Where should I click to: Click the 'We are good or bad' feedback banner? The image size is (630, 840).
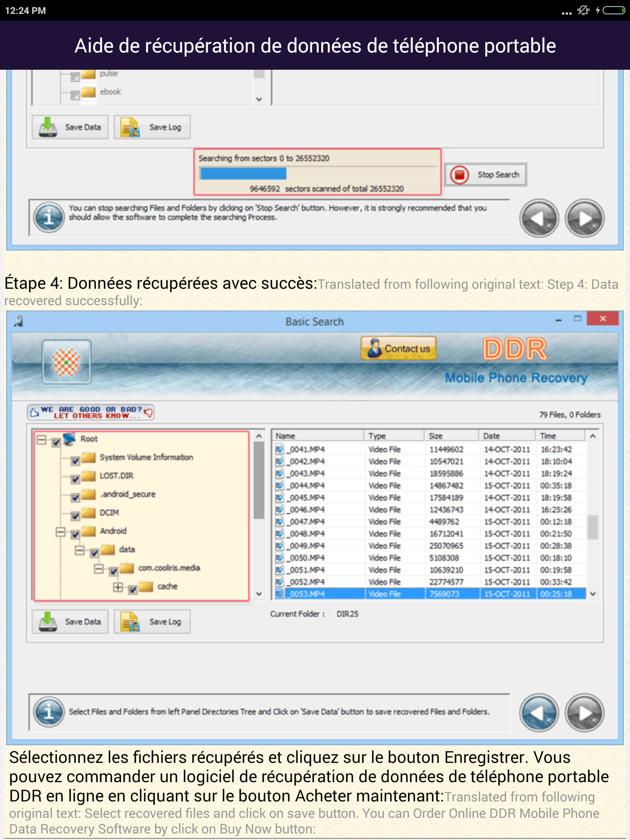(91, 412)
